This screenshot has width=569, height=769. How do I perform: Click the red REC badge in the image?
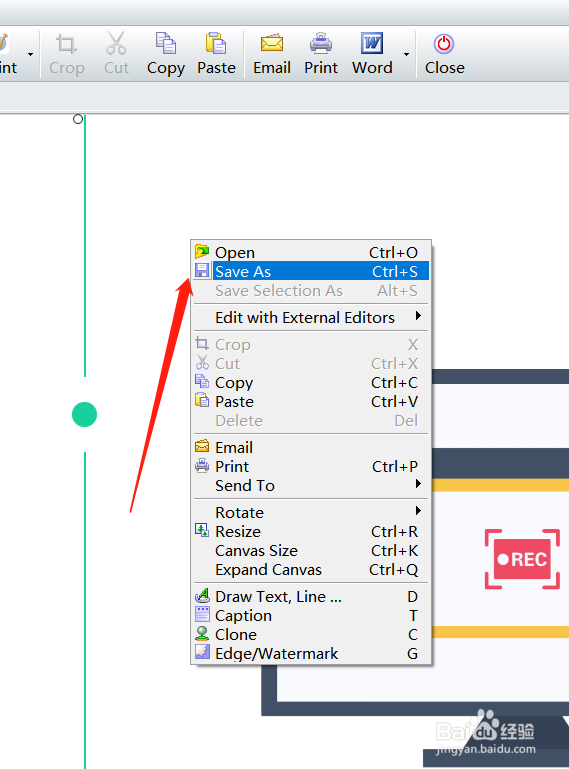point(522,559)
